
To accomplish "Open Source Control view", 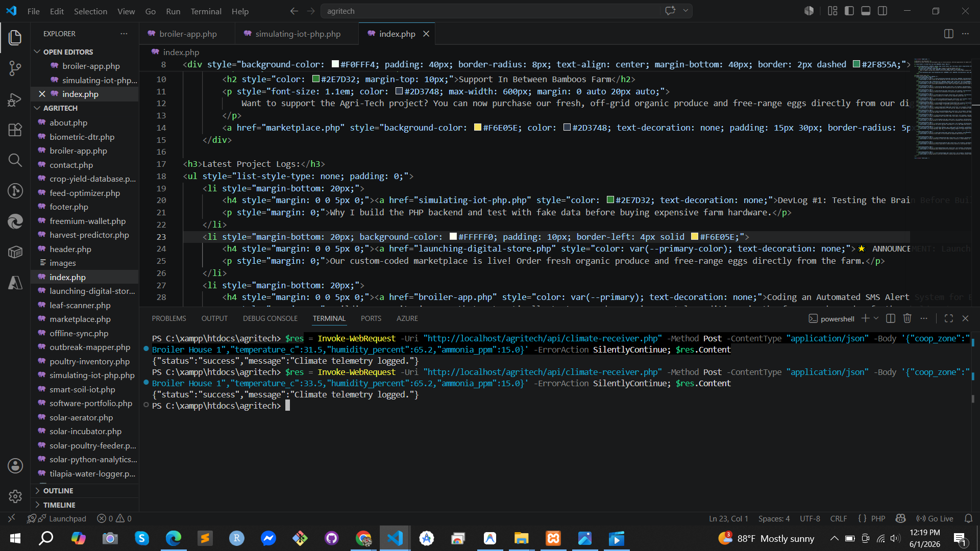I will coord(15,68).
